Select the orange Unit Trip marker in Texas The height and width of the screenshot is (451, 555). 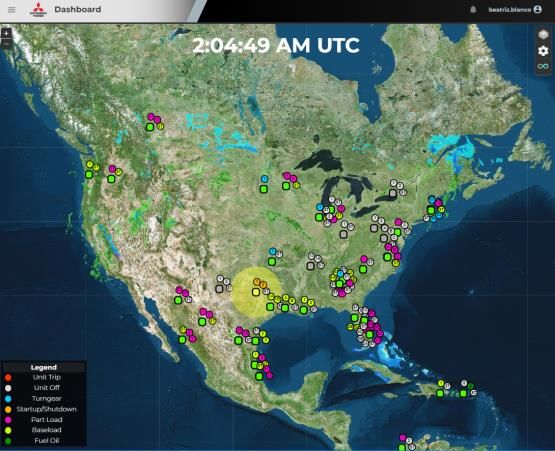tap(257, 282)
